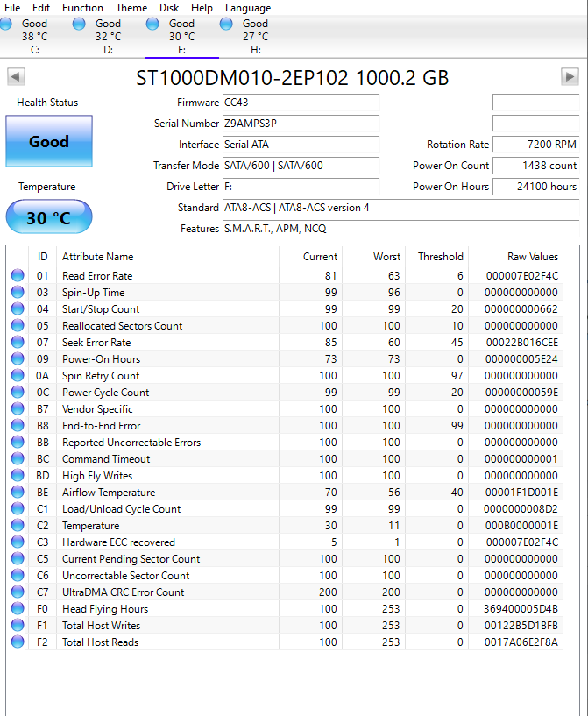Click status orb for Uncorrectable Sector Count row

(18, 576)
